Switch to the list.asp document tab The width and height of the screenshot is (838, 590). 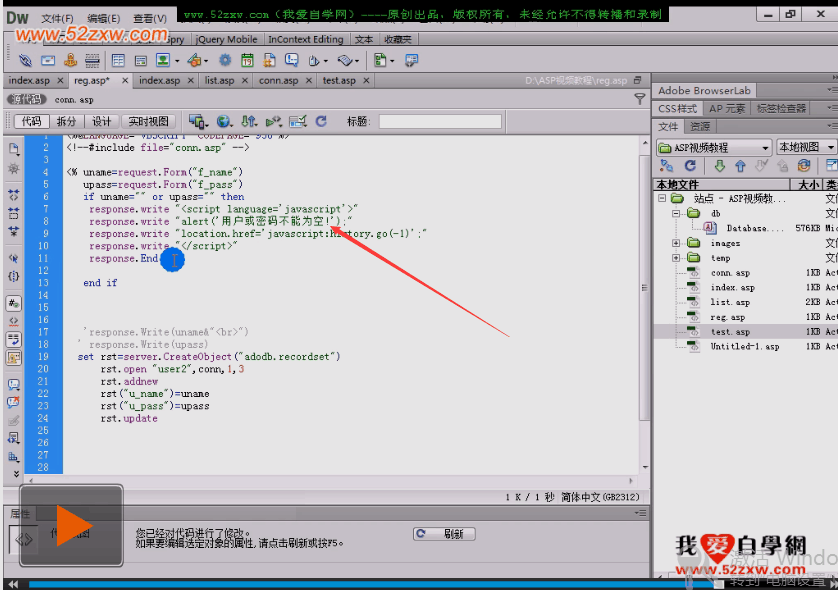coord(219,80)
